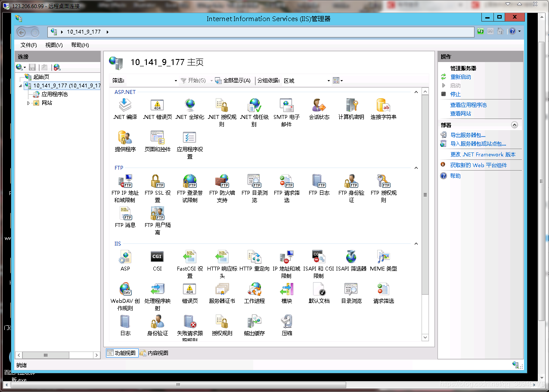Open the CGI feature icon
The width and height of the screenshot is (549, 392).
coord(157,261)
